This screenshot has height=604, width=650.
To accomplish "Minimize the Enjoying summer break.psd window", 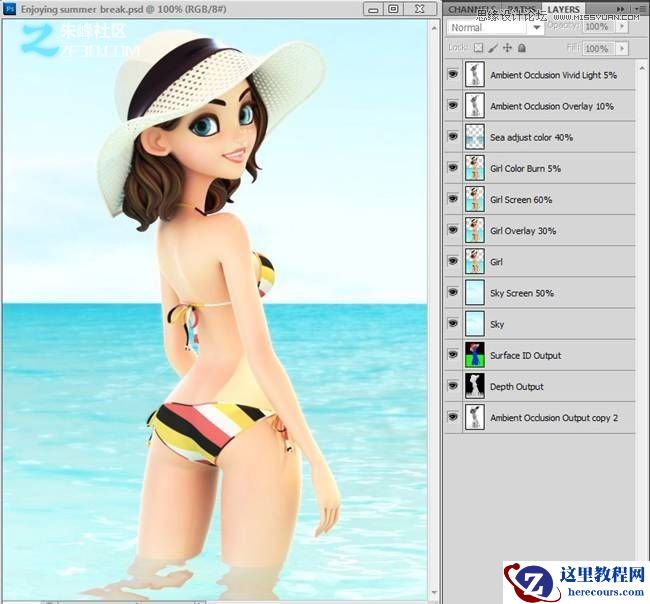I will 373,9.
